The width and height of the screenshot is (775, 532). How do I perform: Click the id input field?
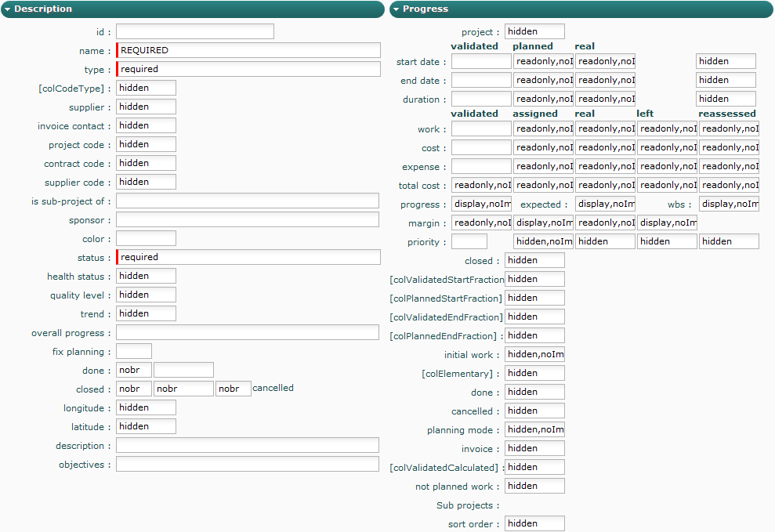195,31
